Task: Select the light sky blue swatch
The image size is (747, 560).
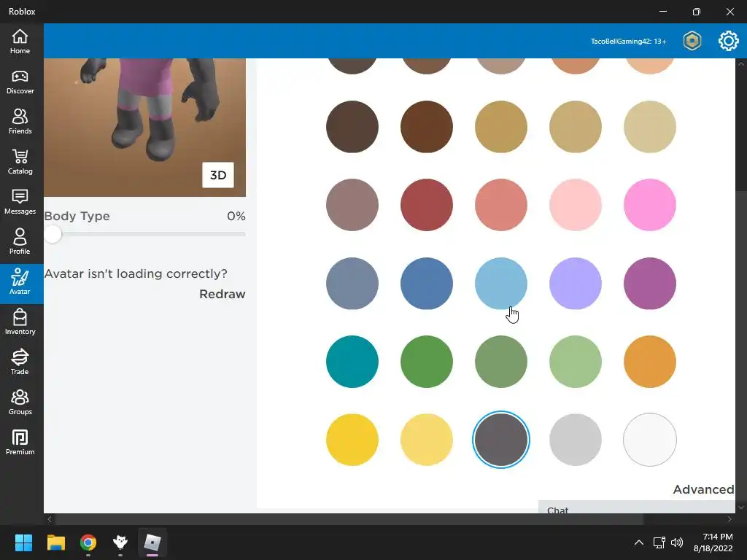Action: 500,284
